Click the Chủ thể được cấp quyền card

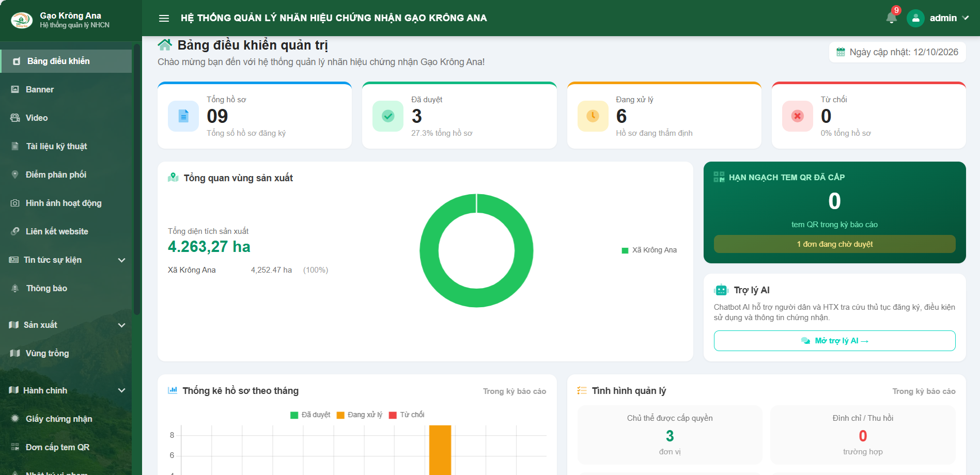click(x=670, y=435)
